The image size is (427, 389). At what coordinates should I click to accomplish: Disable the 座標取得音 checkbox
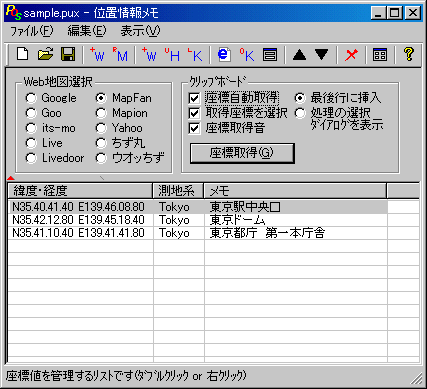pos(194,128)
